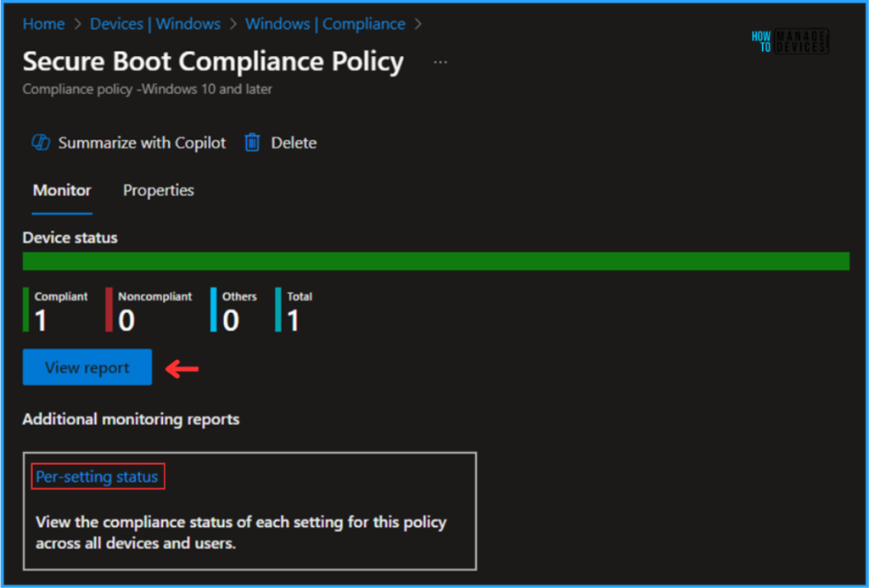
Task: Switch to the Properties tab
Action: tap(159, 190)
